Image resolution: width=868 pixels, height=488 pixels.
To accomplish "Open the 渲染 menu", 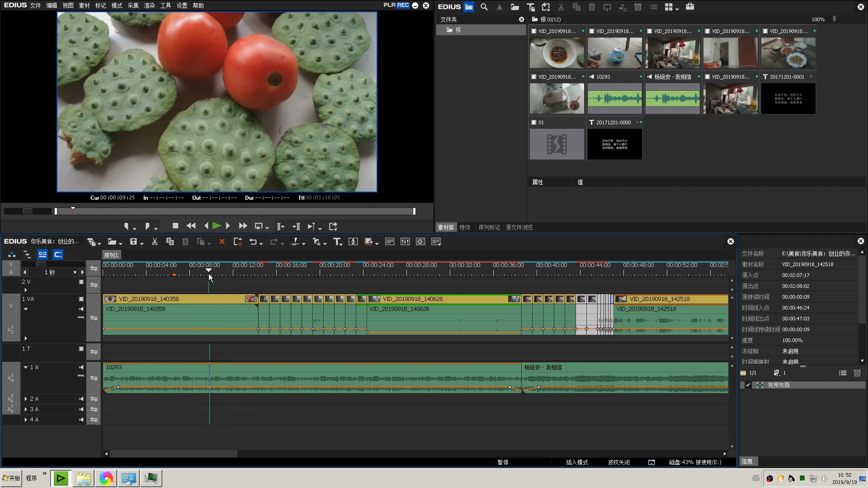I will 149,5.
